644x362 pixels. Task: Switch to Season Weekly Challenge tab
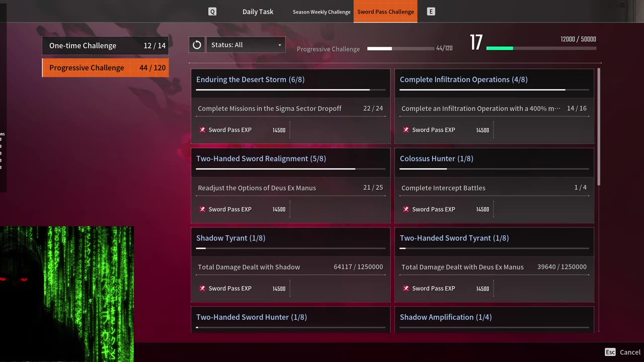click(x=321, y=12)
